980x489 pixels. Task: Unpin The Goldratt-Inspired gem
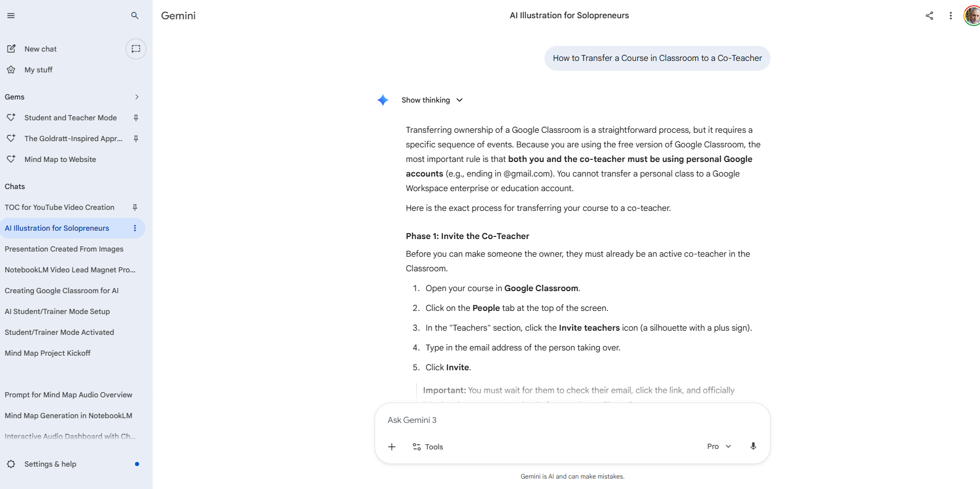coord(136,139)
